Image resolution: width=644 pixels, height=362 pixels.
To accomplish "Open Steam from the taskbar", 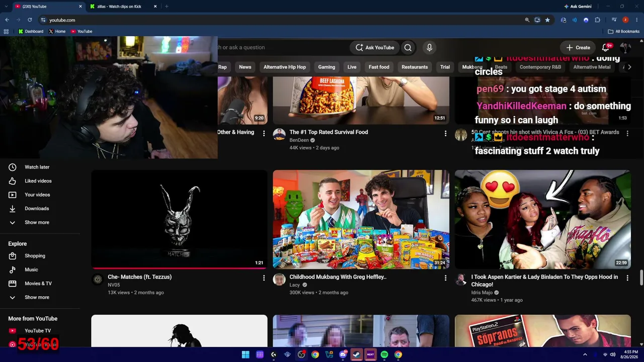I will [356, 354].
